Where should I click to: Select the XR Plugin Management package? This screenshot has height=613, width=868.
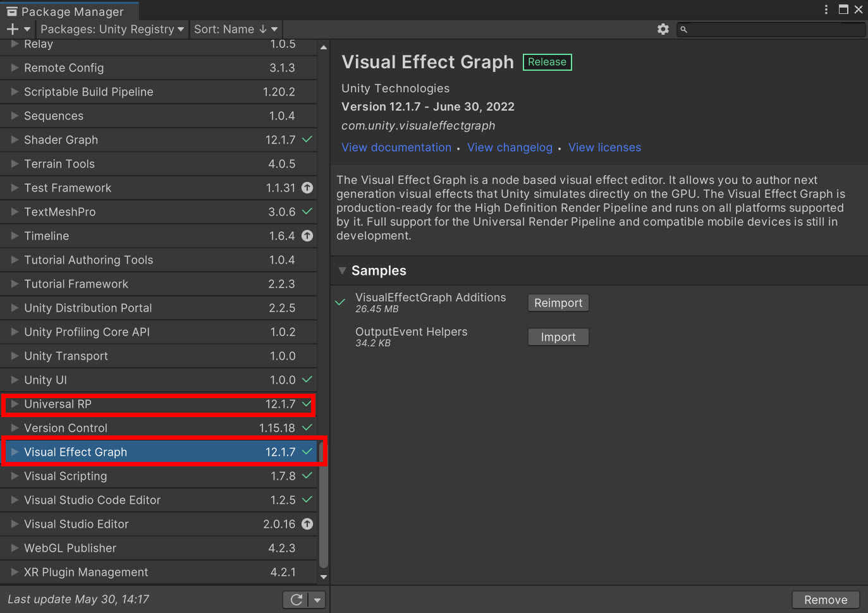[158, 572]
